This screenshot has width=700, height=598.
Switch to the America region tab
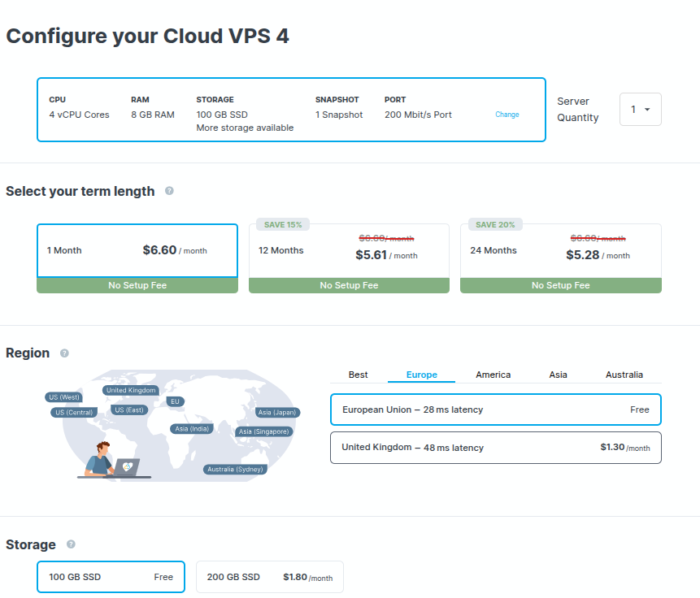[x=493, y=375]
